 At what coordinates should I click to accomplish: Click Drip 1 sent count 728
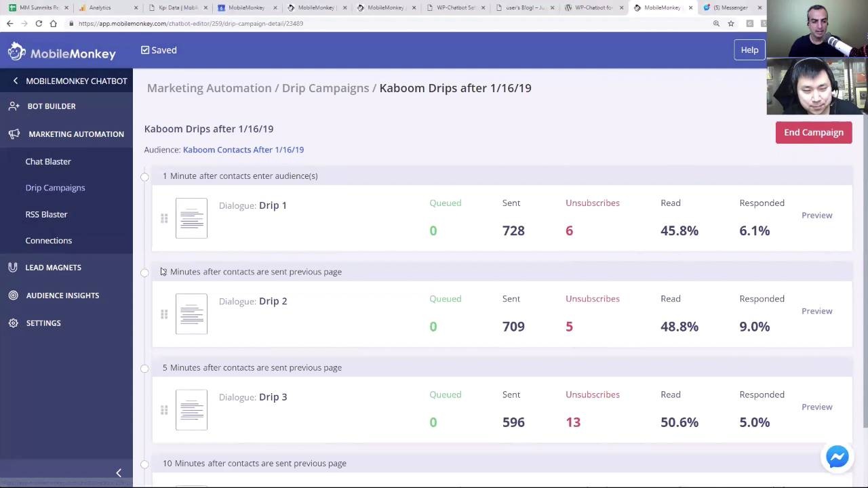pyautogui.click(x=513, y=231)
